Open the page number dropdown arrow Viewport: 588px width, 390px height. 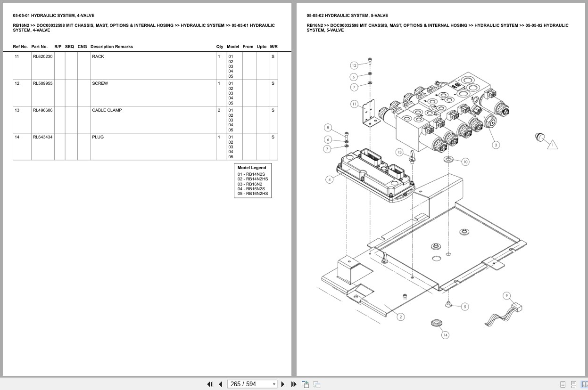tap(274, 384)
